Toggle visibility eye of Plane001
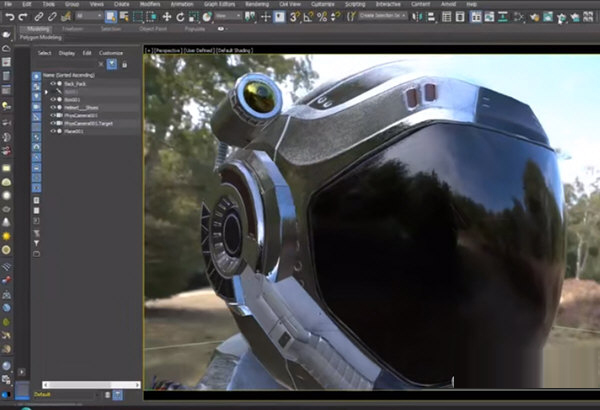Viewport: 600px width, 410px height. click(x=53, y=131)
